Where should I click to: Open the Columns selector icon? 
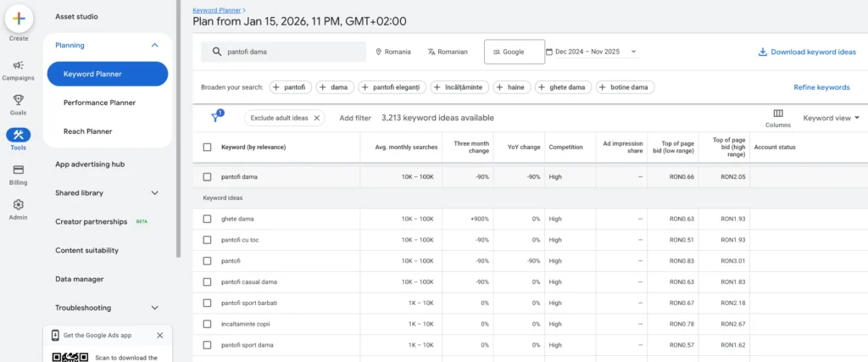coord(778,114)
